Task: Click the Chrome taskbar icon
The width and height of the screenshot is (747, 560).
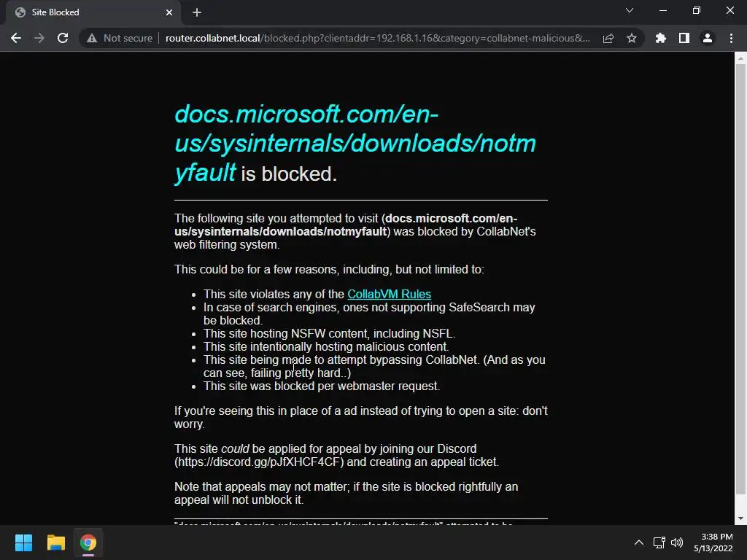Action: pos(88,542)
